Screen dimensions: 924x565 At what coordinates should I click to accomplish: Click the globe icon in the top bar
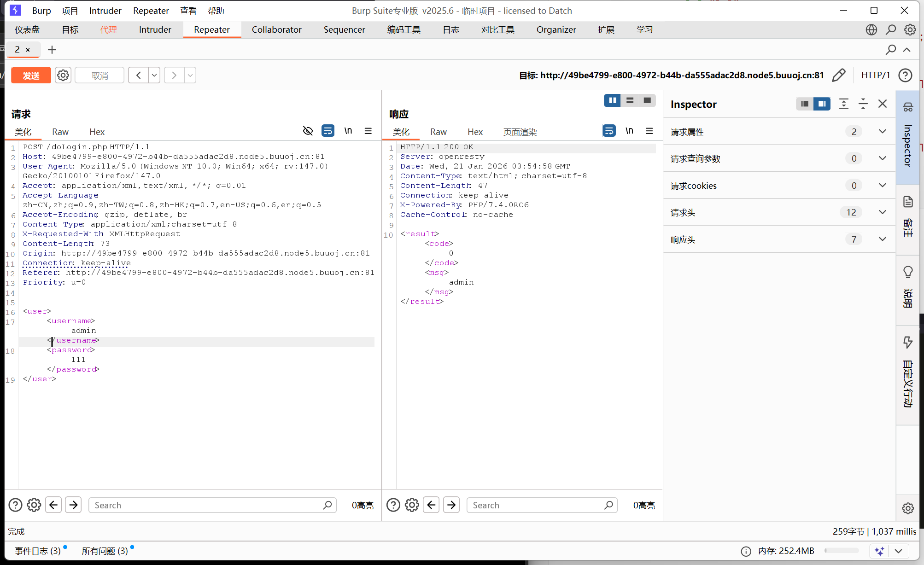871,30
